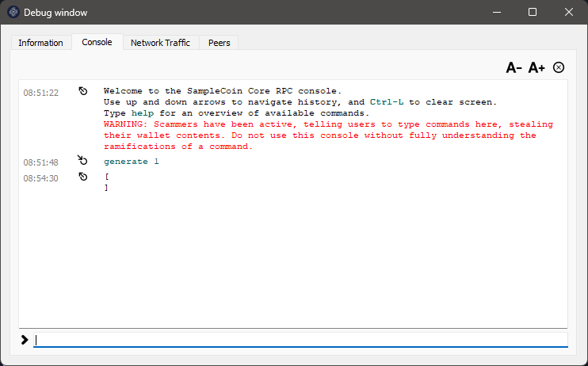Click the highlighted Ctrl-L shortcut text

point(388,102)
